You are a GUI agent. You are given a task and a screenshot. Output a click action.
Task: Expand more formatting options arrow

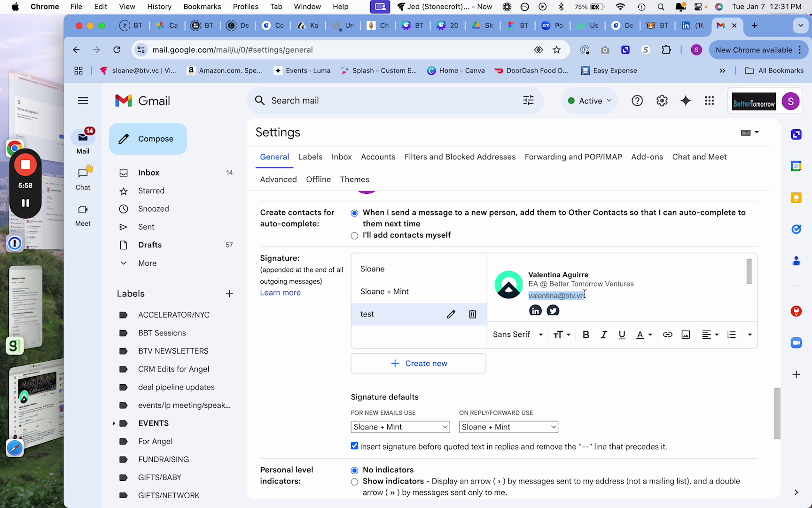[750, 334]
